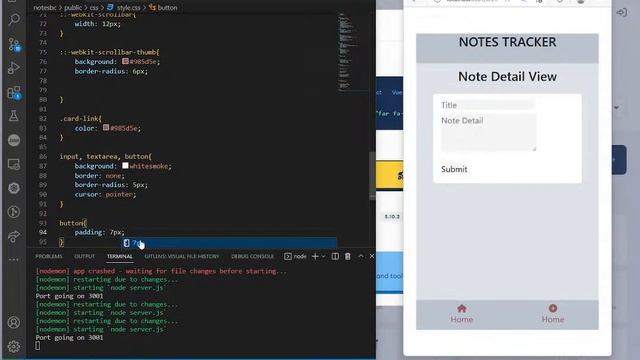Select the Terminal tab
This screenshot has width=640, height=360.
[120, 256]
